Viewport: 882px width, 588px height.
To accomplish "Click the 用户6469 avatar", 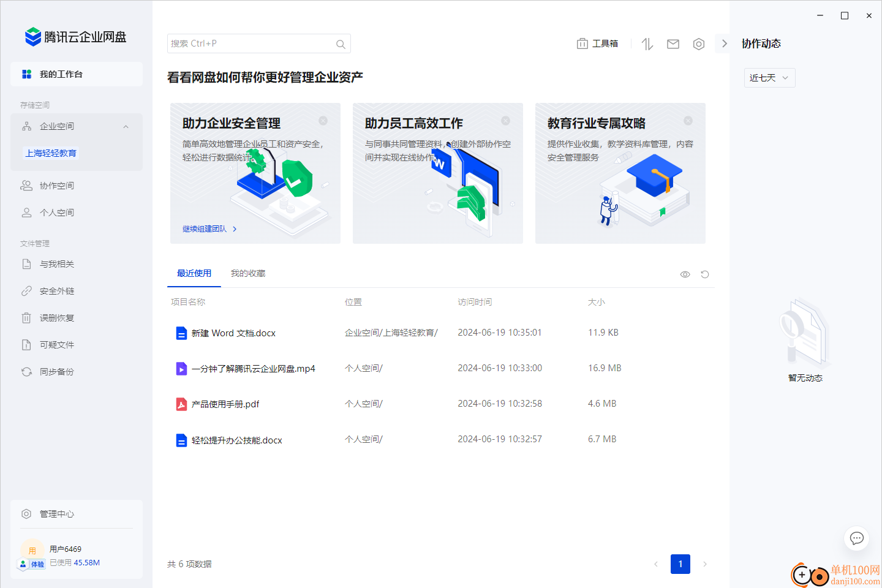I will [x=32, y=550].
